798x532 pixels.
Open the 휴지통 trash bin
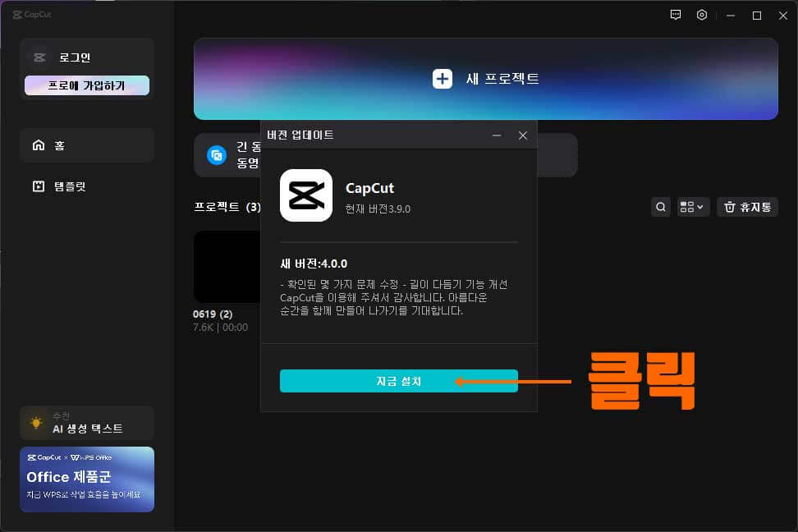(x=746, y=207)
